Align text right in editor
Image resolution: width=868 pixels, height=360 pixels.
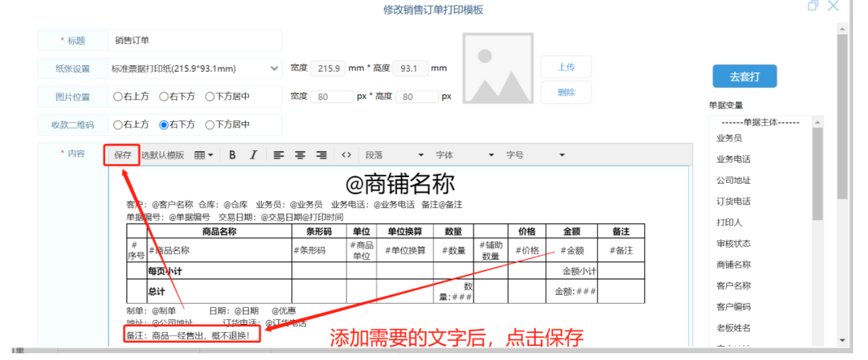[322, 155]
